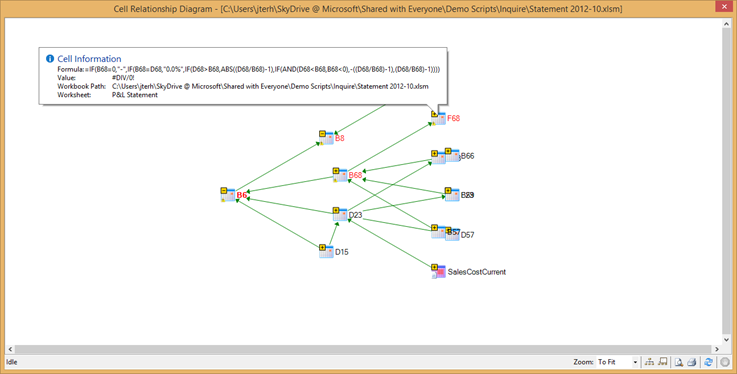Click the printer icon in status bar
The image size is (737, 374).
(x=691, y=362)
